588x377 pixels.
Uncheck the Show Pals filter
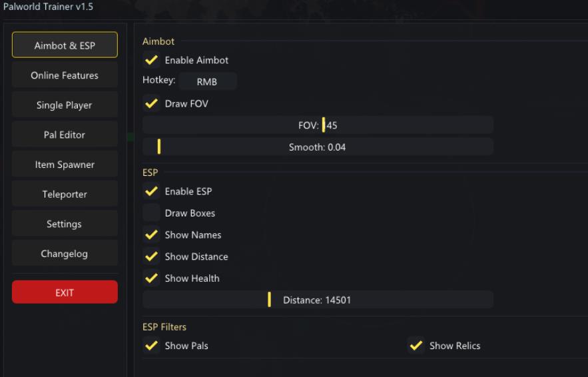[152, 346]
